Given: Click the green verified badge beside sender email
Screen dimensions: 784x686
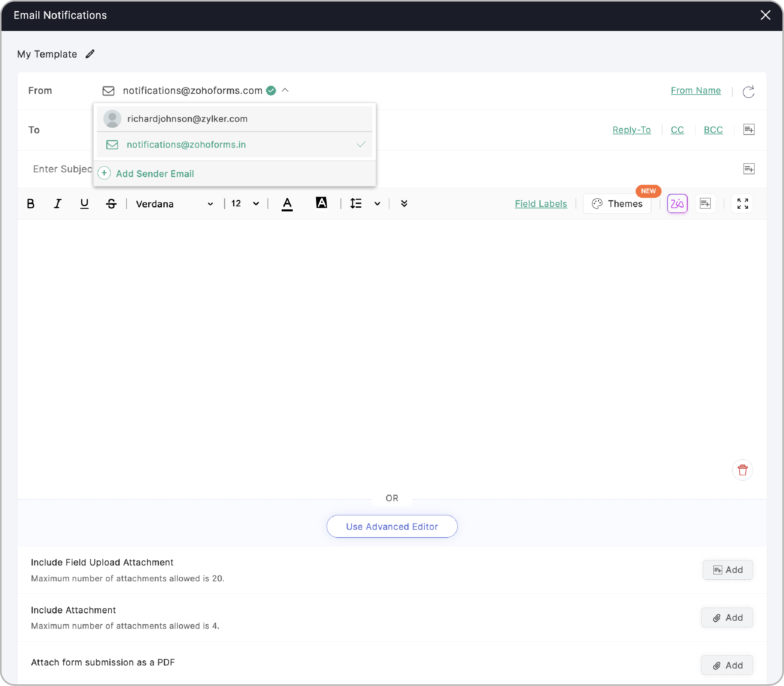Looking at the screenshot, I should (271, 91).
